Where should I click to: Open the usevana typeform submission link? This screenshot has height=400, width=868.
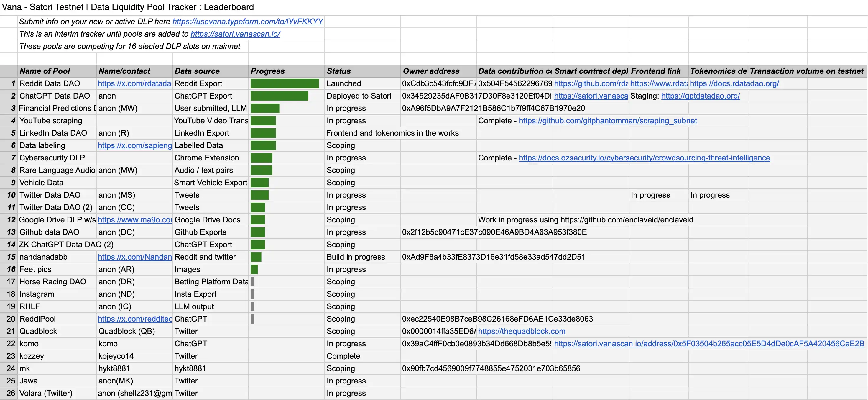pyautogui.click(x=247, y=22)
